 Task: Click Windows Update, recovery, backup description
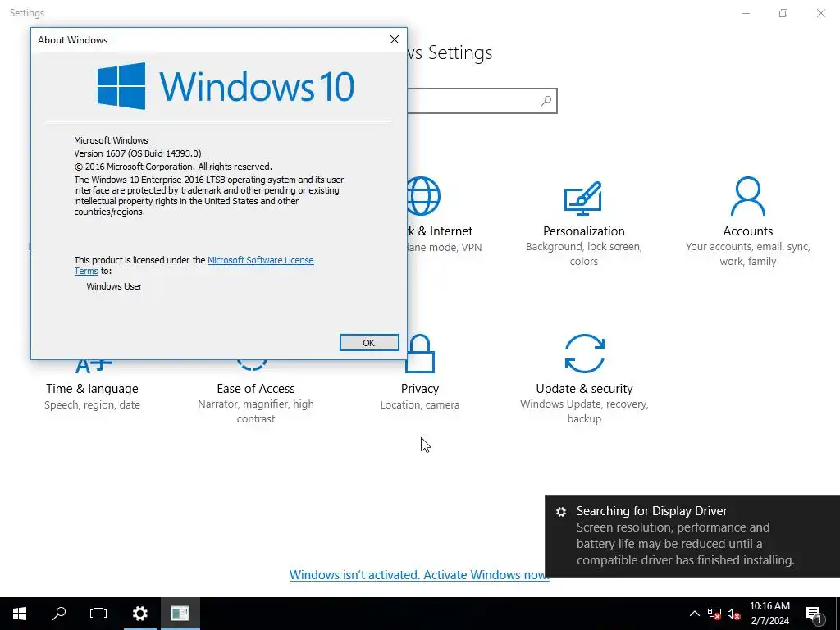click(x=584, y=412)
